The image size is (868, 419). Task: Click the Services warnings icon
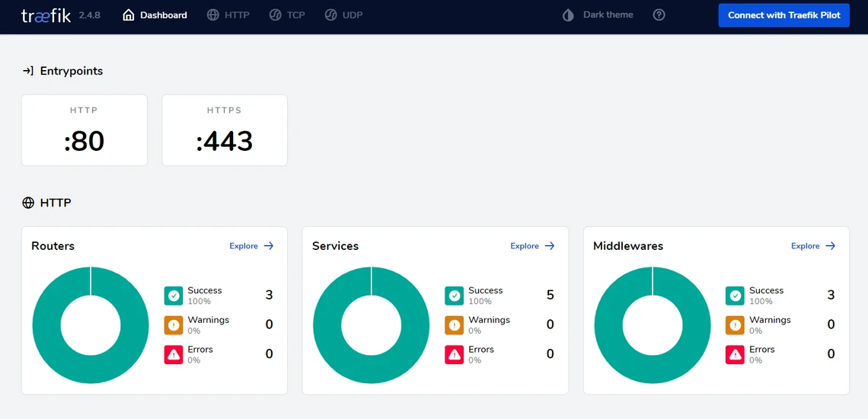455,325
